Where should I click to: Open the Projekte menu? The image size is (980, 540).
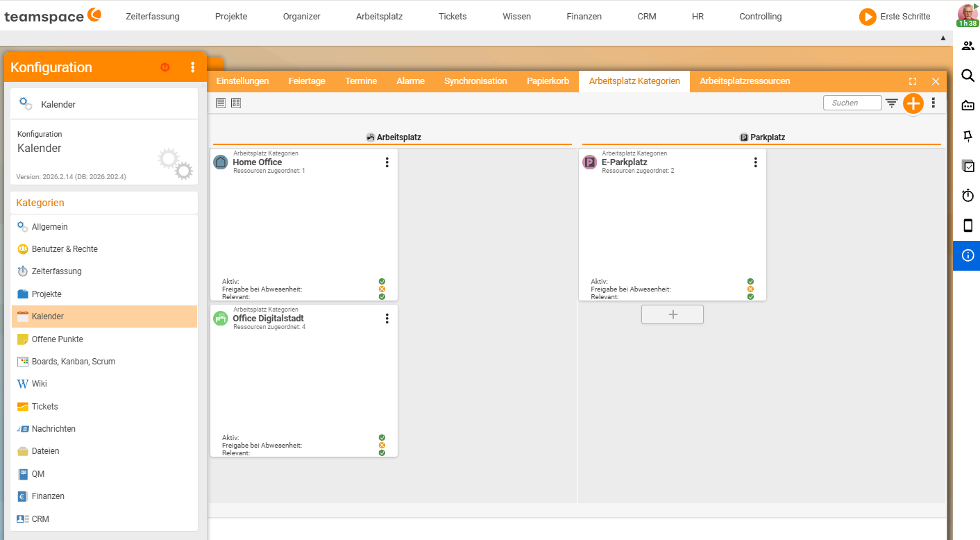pos(231,17)
